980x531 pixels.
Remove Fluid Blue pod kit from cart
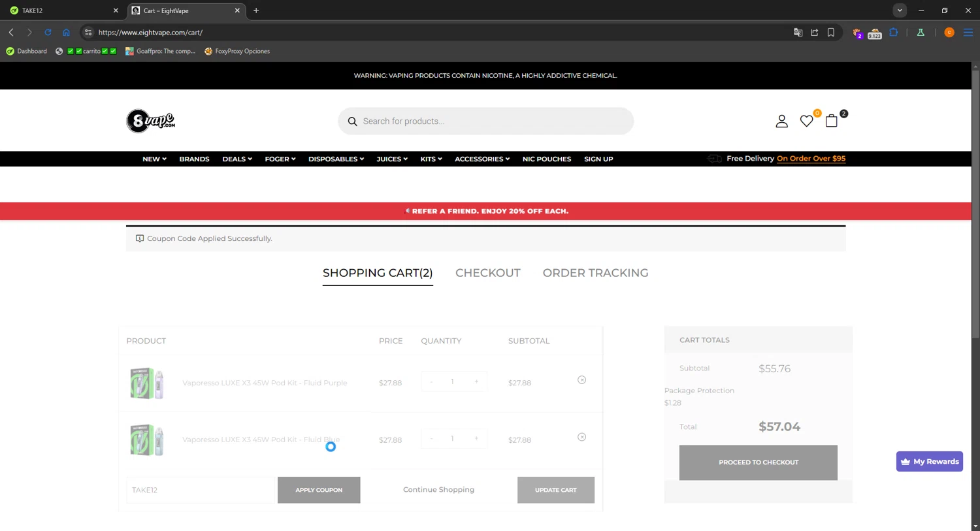coord(581,437)
